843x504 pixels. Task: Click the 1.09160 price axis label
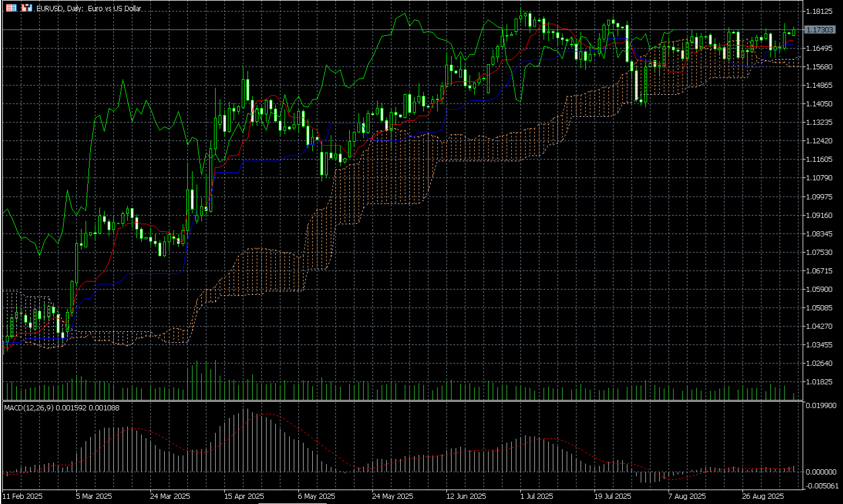pyautogui.click(x=819, y=216)
